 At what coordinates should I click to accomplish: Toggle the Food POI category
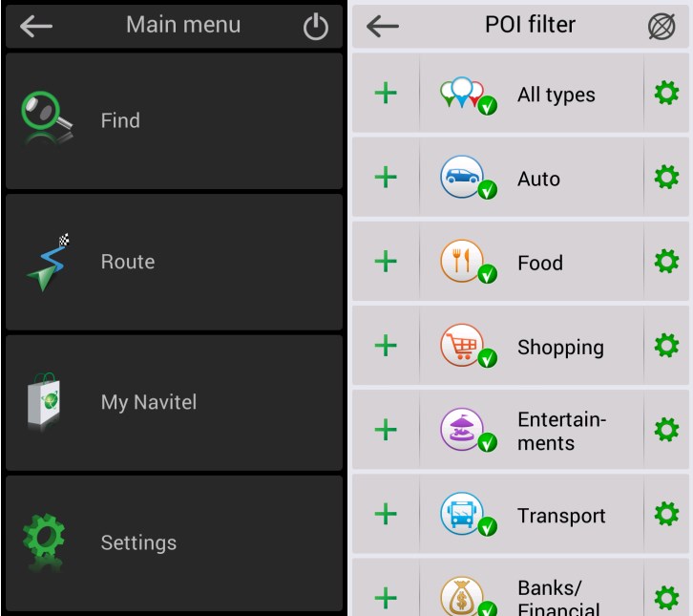coord(532,262)
